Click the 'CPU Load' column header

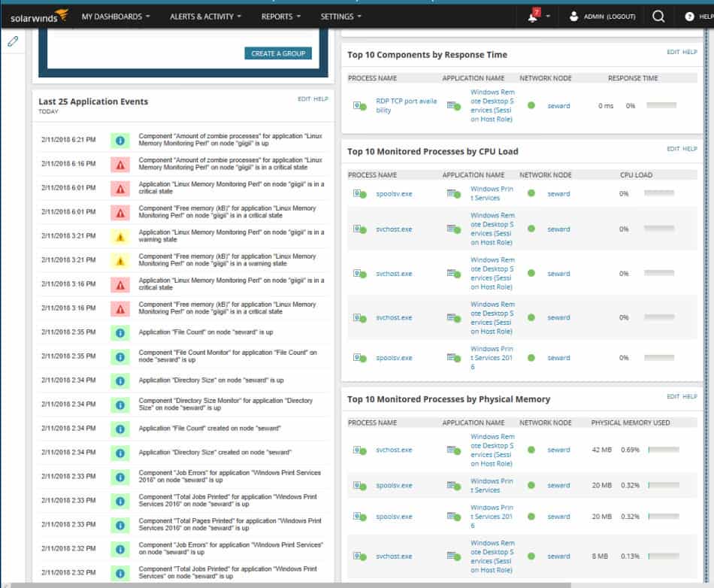click(x=636, y=175)
